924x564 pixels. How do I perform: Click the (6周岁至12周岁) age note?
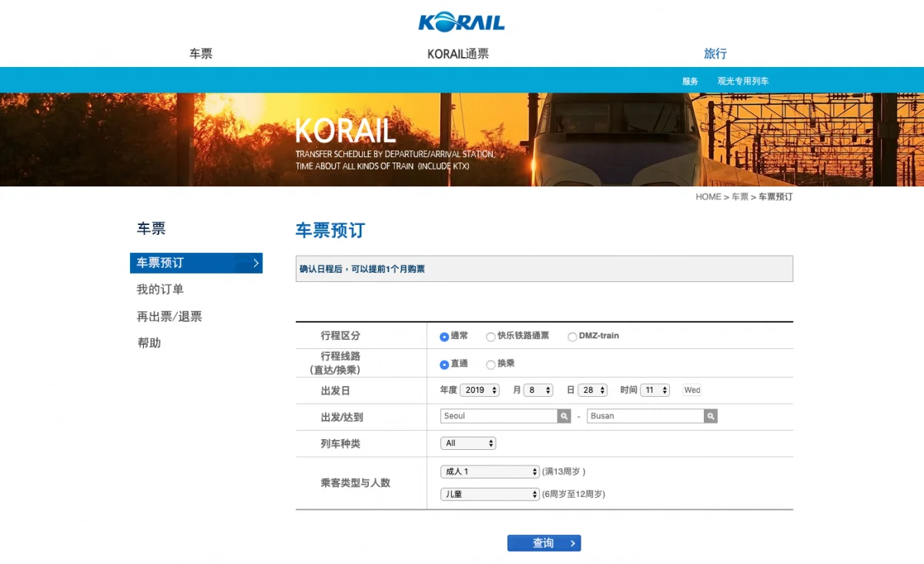574,494
